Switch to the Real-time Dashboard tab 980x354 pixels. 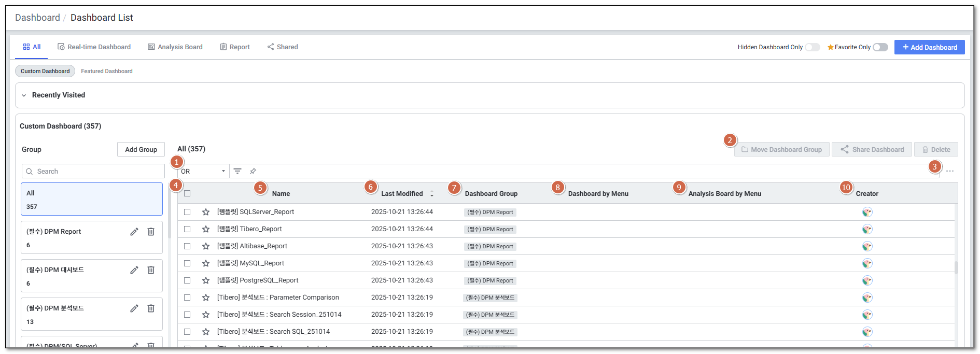(x=94, y=47)
